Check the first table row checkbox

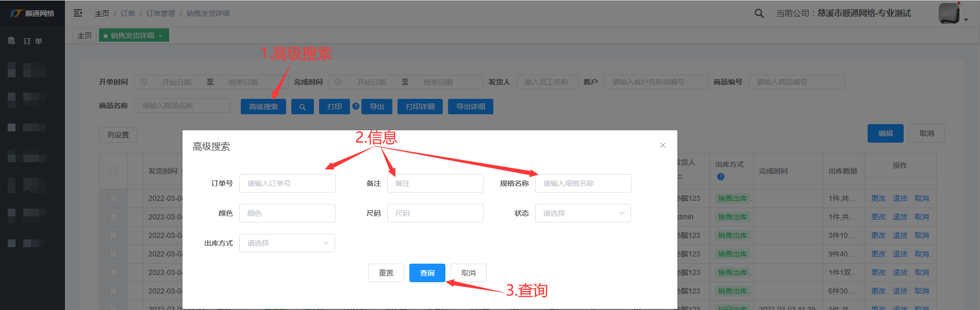pos(113,198)
